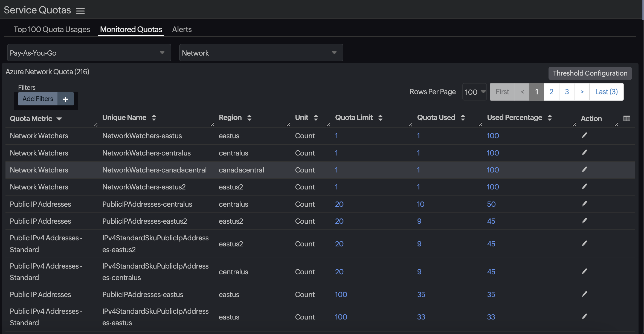
Task: Sort table by Quota Limit arrows
Action: [x=380, y=118]
